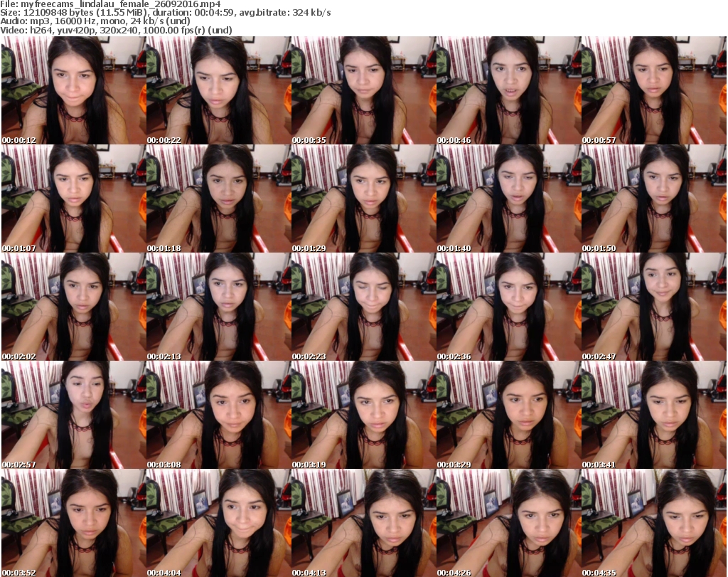Screen dimensions: 728x577
Task: Select the thumbnail timestamped 00:03:52
Action: (73, 523)
